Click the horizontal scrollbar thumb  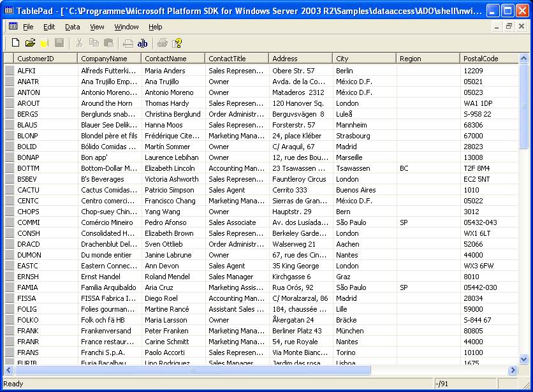[x=193, y=370]
